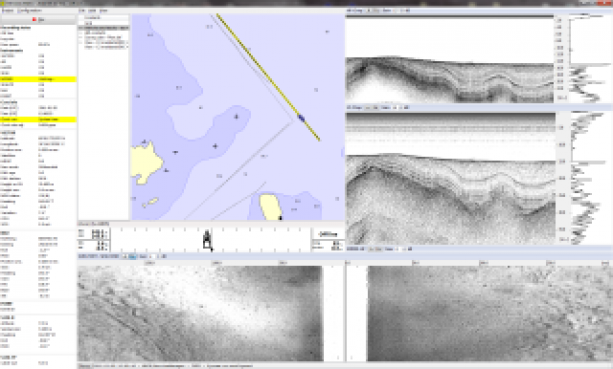613x369 pixels.
Task: Click the button right of the offset ruler
Action: coord(328,234)
